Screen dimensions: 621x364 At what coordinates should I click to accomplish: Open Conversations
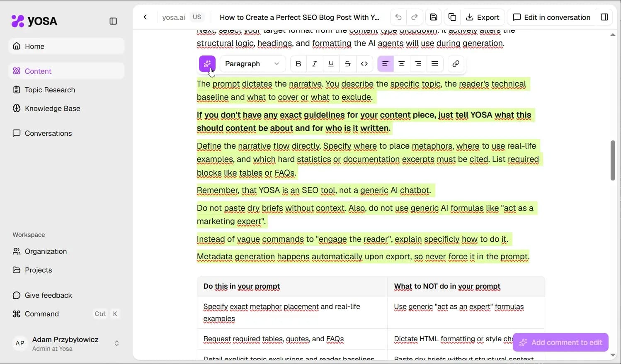tap(66, 133)
